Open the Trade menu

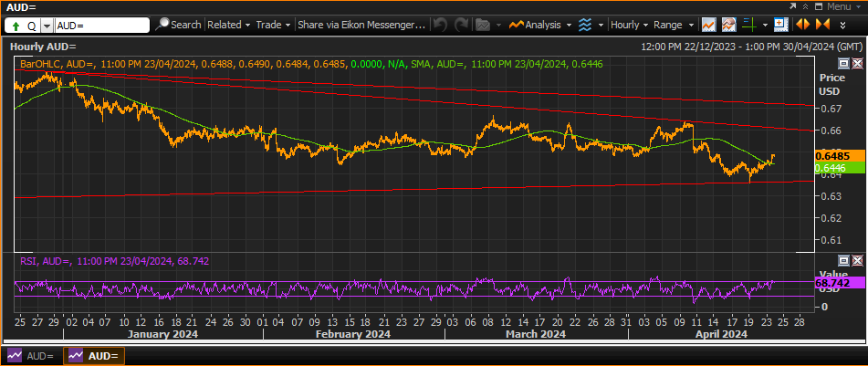click(272, 25)
